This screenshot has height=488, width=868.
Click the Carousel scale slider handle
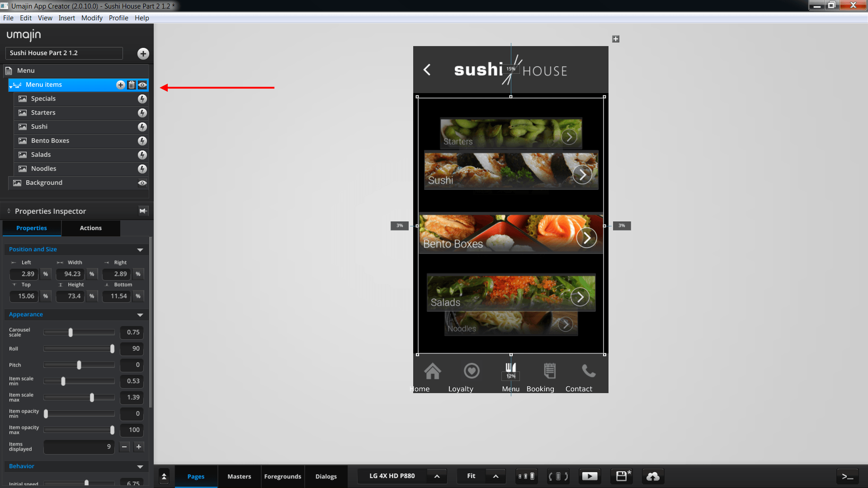coord(71,333)
